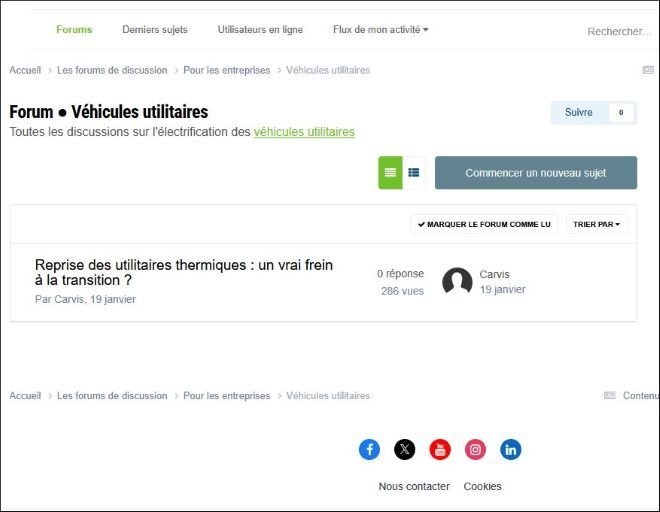Click the top-right breadcrumb newspaper icon
Screen dimensions: 660x512
click(648, 70)
